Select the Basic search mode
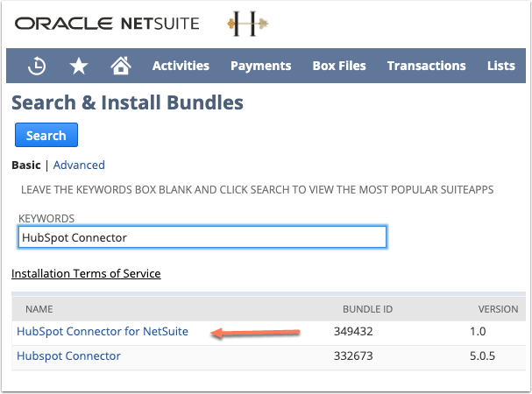The height and width of the screenshot is (394, 532). [x=26, y=165]
